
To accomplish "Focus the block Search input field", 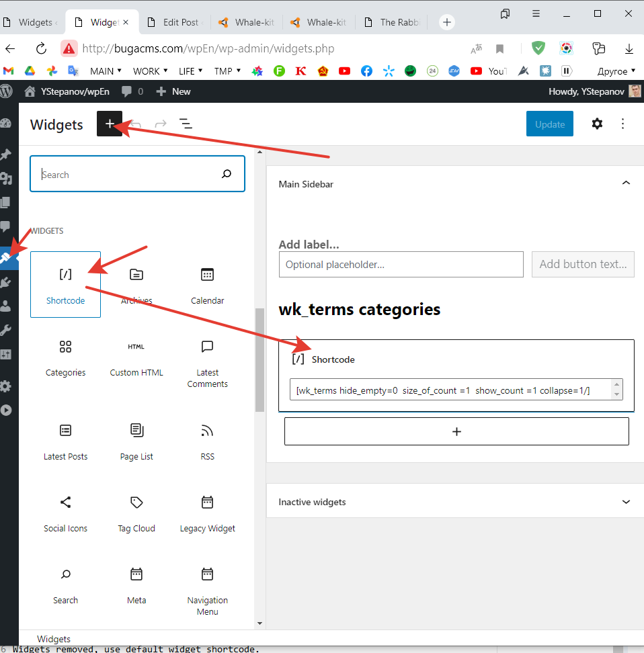I will [x=137, y=173].
